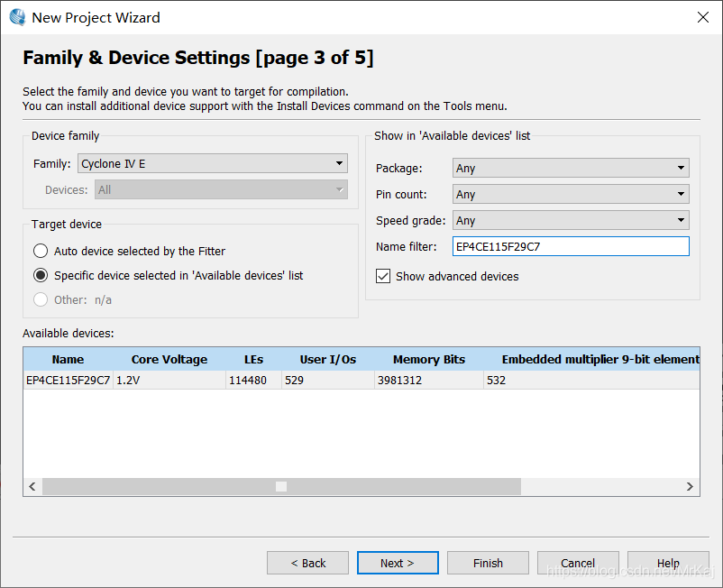Viewport: 723px width, 588px height.
Task: Click the Embedded multiplier 9-bit element column header
Action: click(x=591, y=359)
